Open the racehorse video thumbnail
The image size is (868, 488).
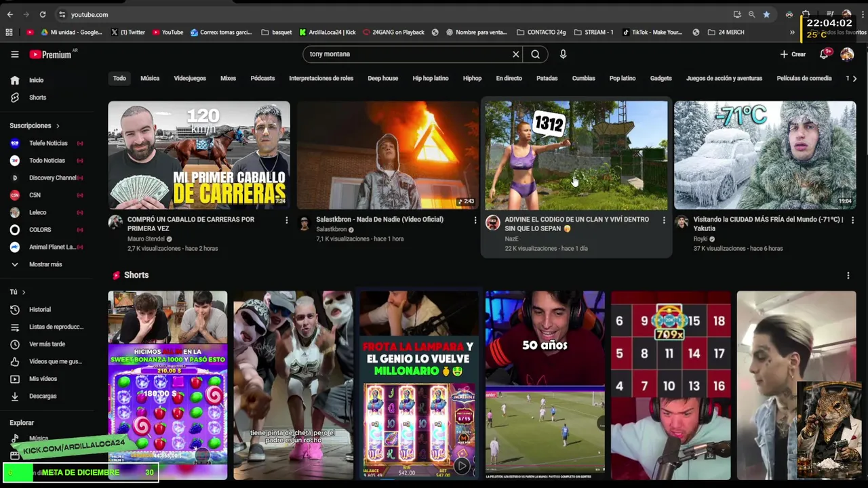click(199, 155)
